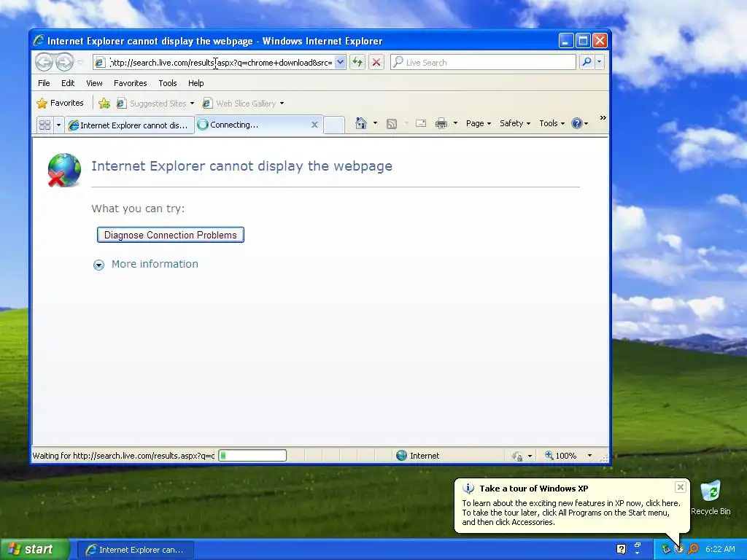The height and width of the screenshot is (560, 747).
Task: Click the earth error icon on page
Action: pyautogui.click(x=64, y=170)
